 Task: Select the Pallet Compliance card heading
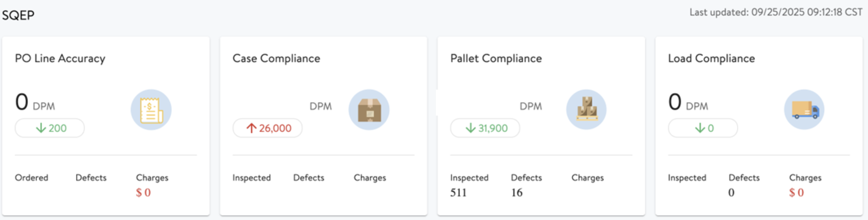click(x=496, y=58)
